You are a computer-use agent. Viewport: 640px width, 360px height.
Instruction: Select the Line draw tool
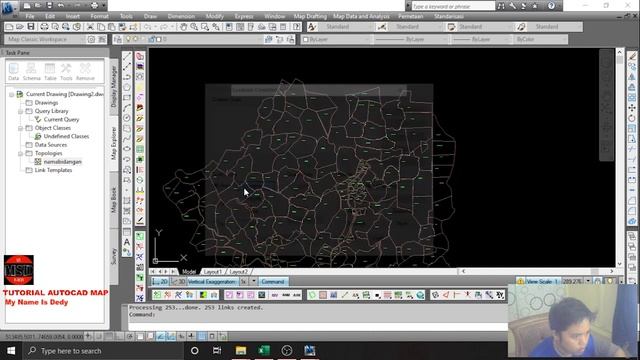point(127,56)
